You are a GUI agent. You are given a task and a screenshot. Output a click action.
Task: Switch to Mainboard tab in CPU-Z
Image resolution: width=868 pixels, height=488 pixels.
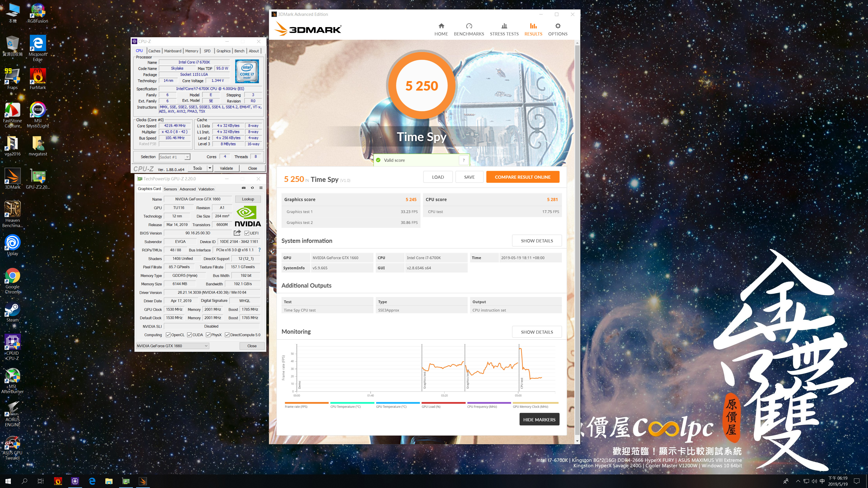click(173, 51)
